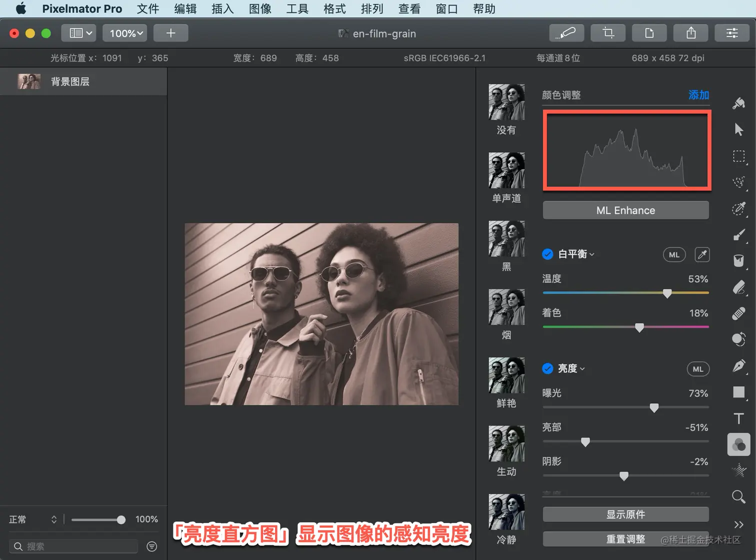
Task: Open the 格式 menu
Action: click(x=335, y=8)
